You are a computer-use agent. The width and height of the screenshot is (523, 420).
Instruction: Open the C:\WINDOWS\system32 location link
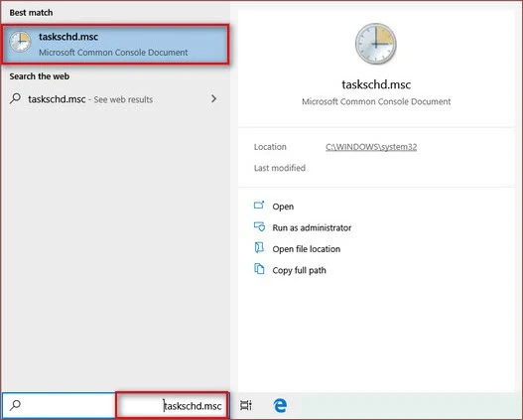pos(371,147)
